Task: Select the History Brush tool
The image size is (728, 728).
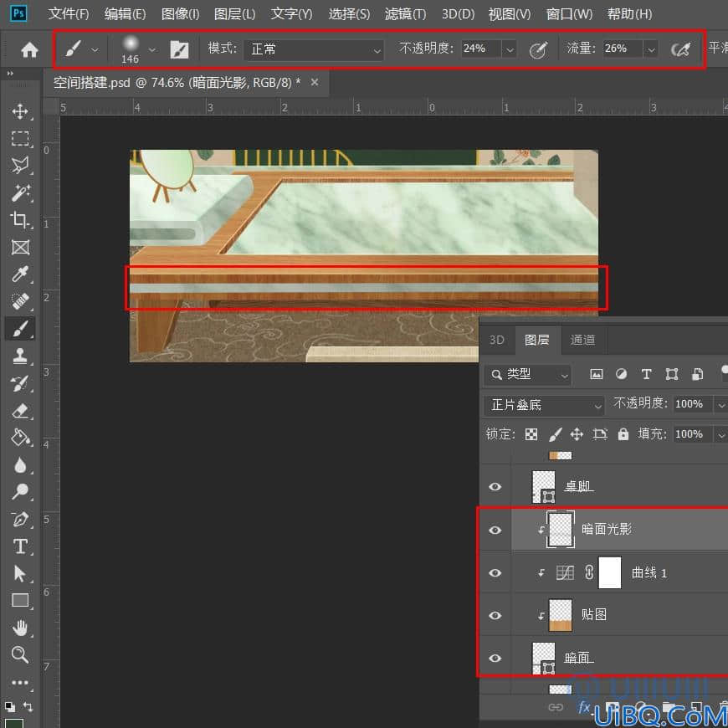Action: tap(20, 383)
